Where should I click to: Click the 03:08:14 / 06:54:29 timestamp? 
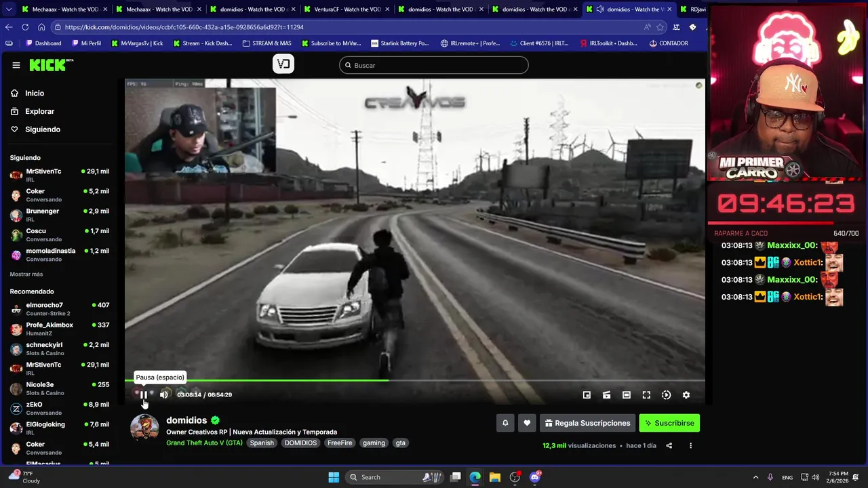pyautogui.click(x=204, y=394)
